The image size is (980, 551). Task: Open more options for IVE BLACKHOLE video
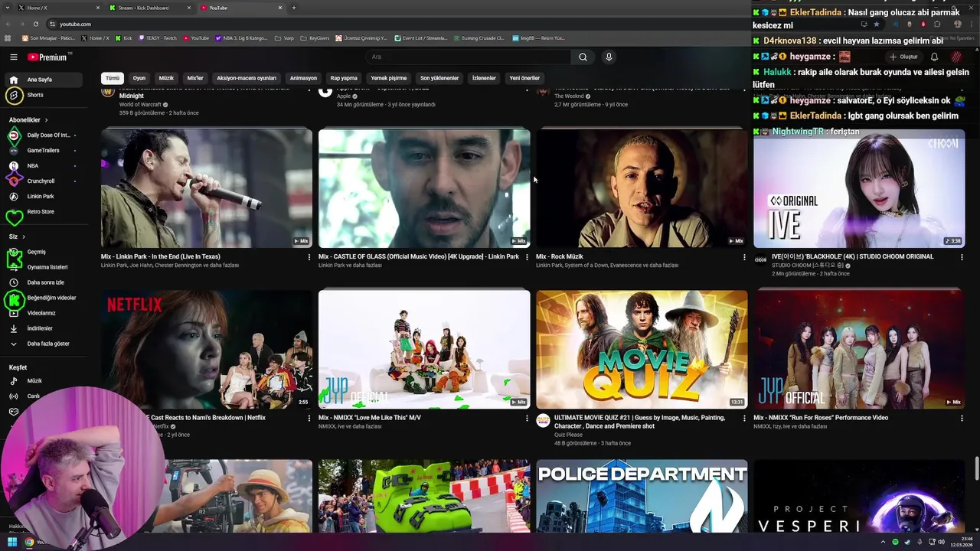point(962,257)
